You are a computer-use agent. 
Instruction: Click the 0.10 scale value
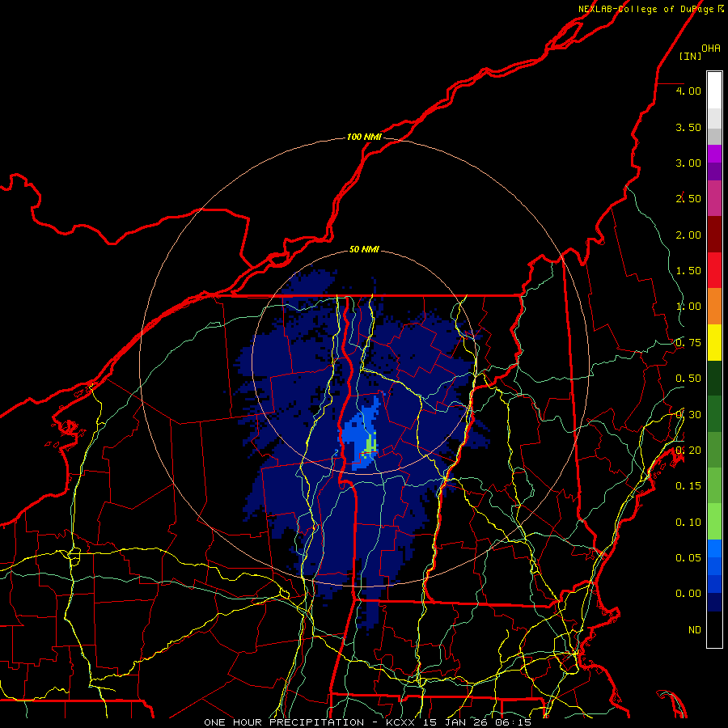point(688,523)
